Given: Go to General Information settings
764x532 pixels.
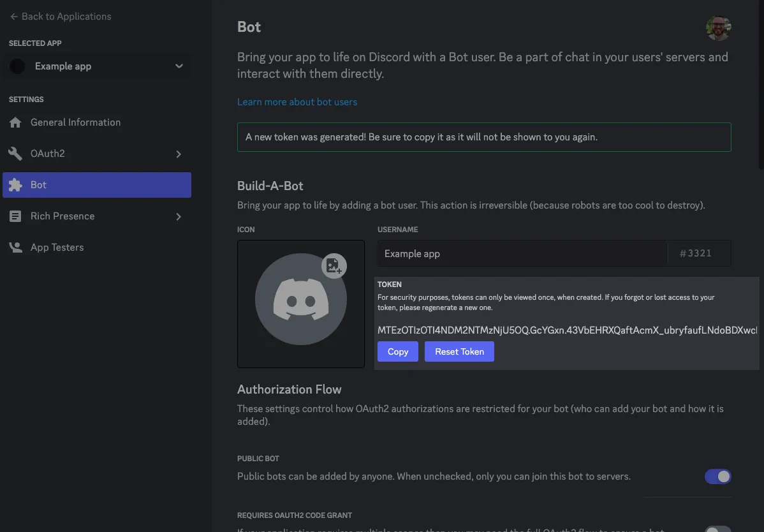Looking at the screenshot, I should 75,122.
